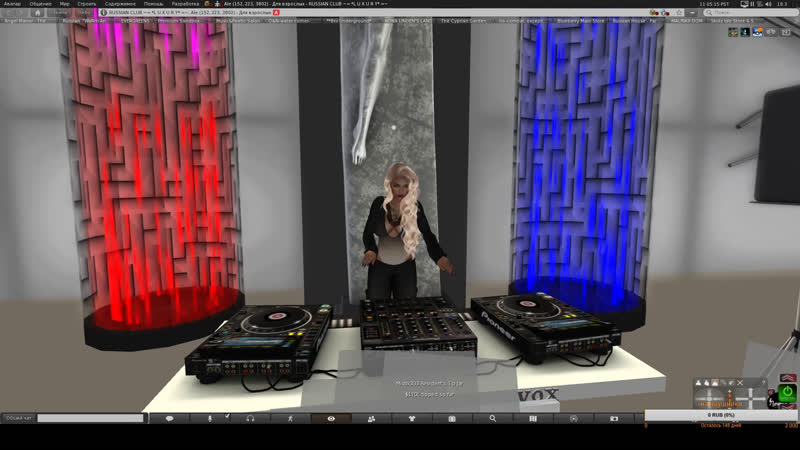
Task: Open the Search magnifier toolbar button
Action: pos(492,418)
